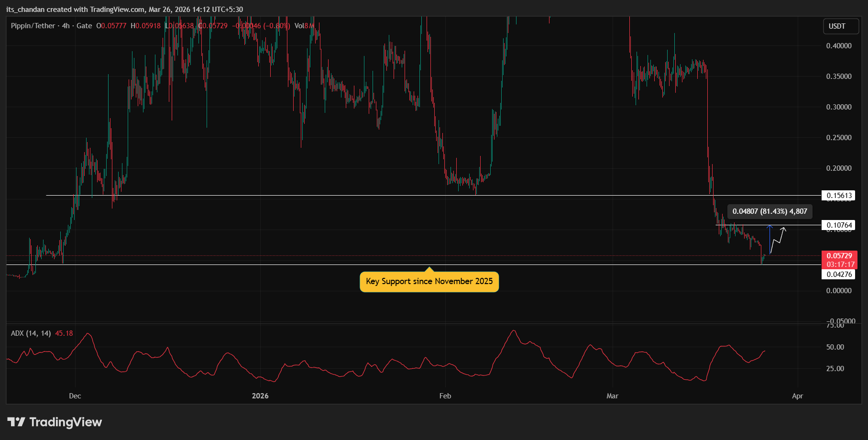Toggle the Pippin/Tether symbol legend visibility

33,26
